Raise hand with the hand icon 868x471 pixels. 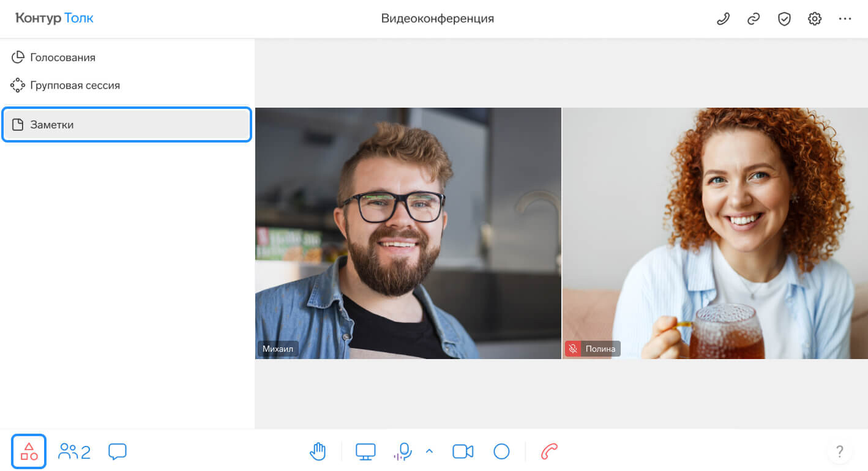[318, 452]
